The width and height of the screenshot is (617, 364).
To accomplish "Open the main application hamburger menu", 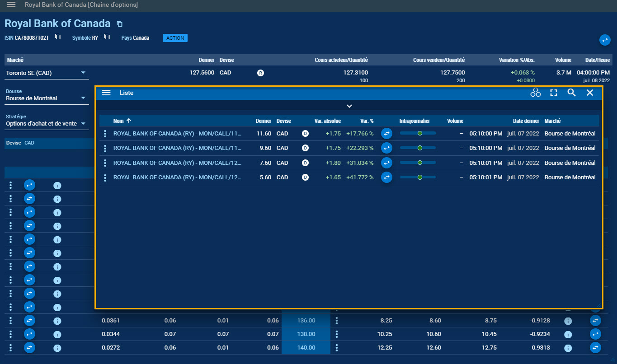I will 11,5.
